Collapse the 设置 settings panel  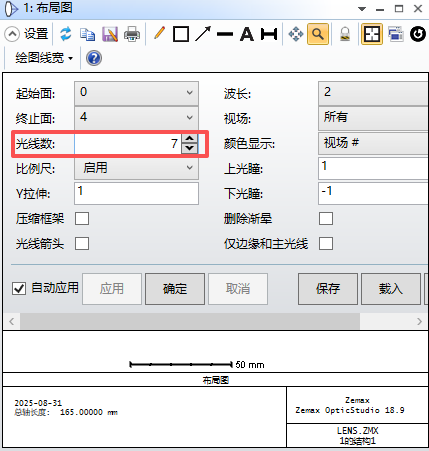pos(12,34)
